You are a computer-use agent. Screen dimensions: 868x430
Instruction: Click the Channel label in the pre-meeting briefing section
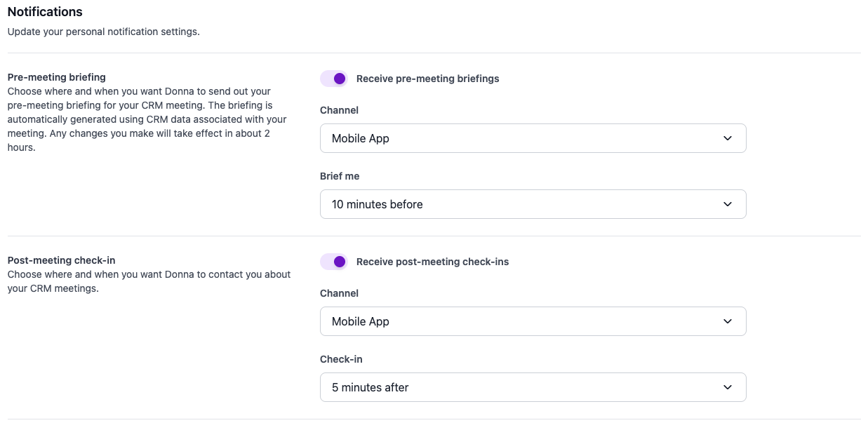(339, 110)
